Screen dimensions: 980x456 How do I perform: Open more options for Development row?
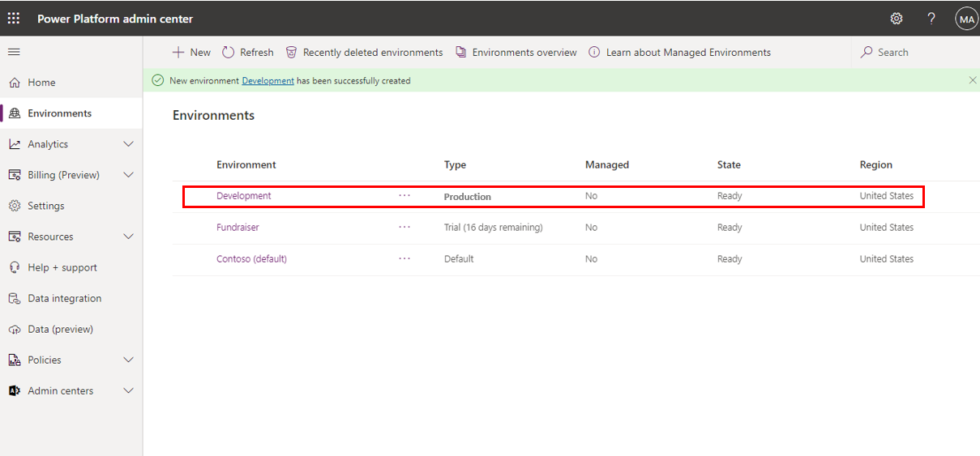pyautogui.click(x=404, y=196)
